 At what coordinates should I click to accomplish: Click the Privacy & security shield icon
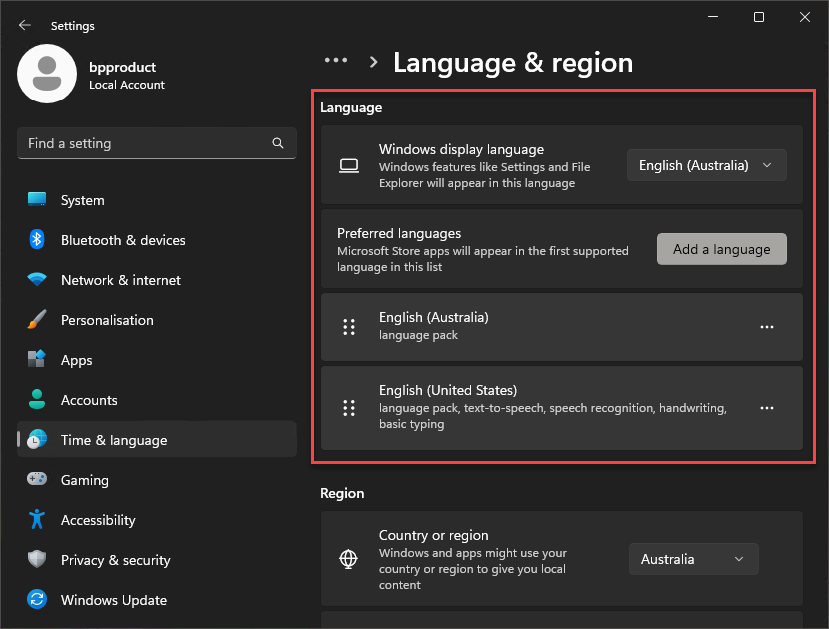[37, 559]
